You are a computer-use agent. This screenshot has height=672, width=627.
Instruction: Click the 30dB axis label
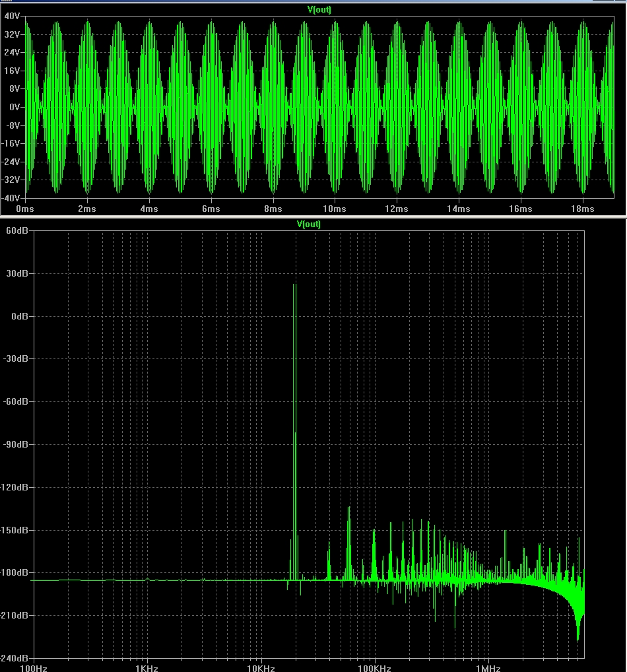pos(17,273)
